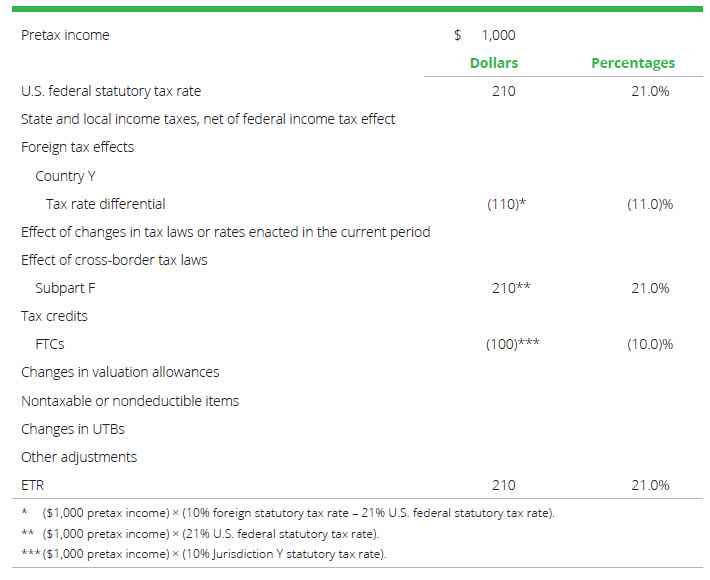Click the Changes in UTBs row label
Viewport: 710px width, 580px height.
[x=73, y=429]
